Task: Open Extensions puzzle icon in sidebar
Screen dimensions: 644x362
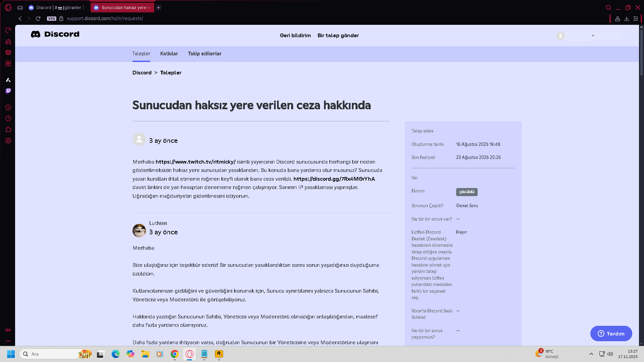Action: coord(8,130)
